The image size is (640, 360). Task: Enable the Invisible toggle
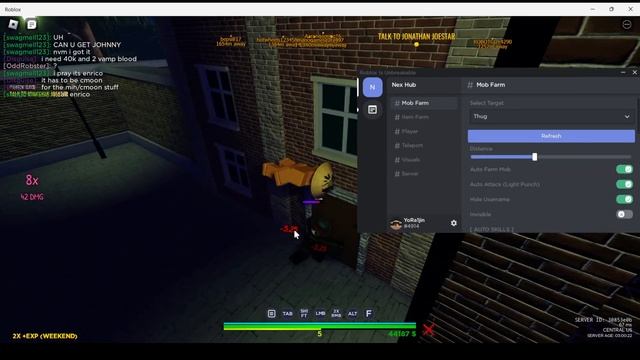coord(624,214)
